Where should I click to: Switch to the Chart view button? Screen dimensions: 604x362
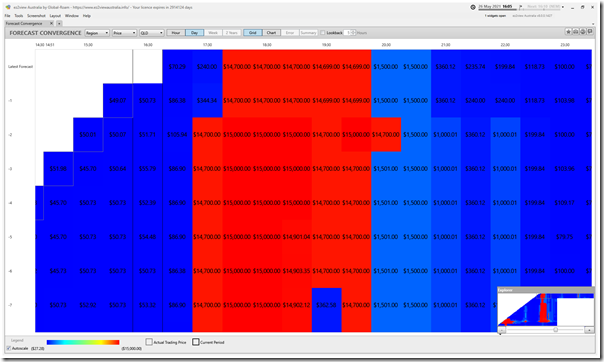(272, 33)
